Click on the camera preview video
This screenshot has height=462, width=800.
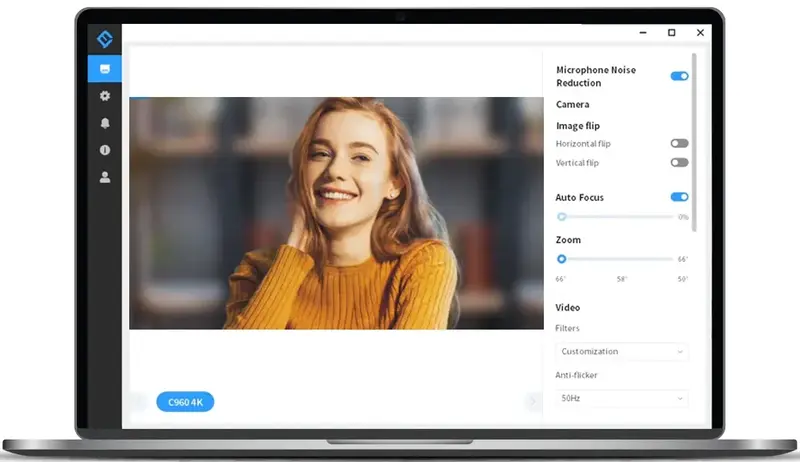point(335,213)
